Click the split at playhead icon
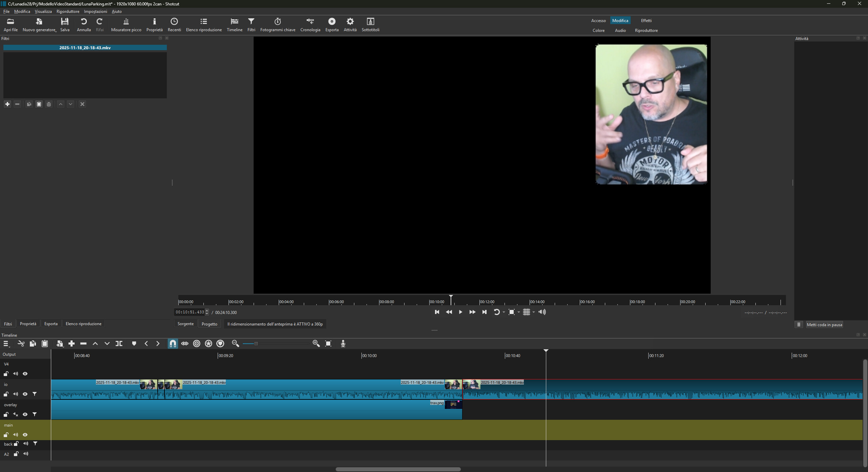868x472 pixels. [x=119, y=343]
